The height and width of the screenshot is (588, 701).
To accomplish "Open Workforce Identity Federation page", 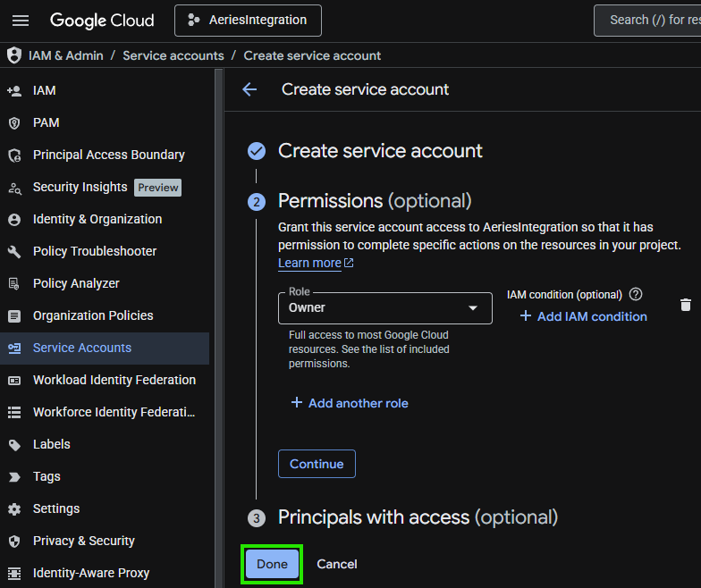I will pyautogui.click(x=105, y=412).
